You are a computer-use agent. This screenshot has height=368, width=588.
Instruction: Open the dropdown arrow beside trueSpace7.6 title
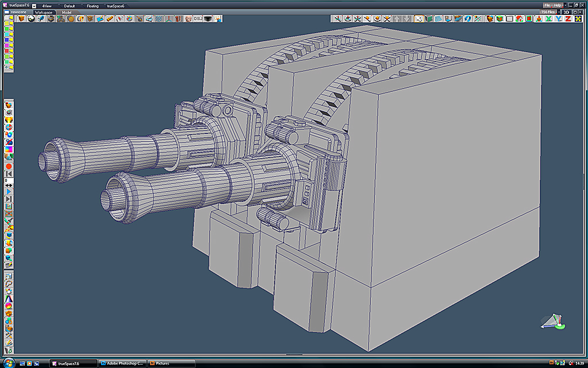(34, 6)
